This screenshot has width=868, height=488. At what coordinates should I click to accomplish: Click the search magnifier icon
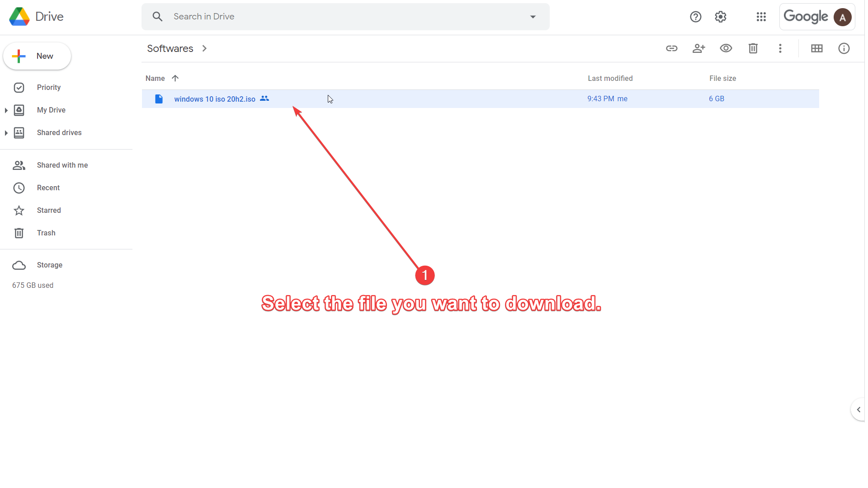157,17
